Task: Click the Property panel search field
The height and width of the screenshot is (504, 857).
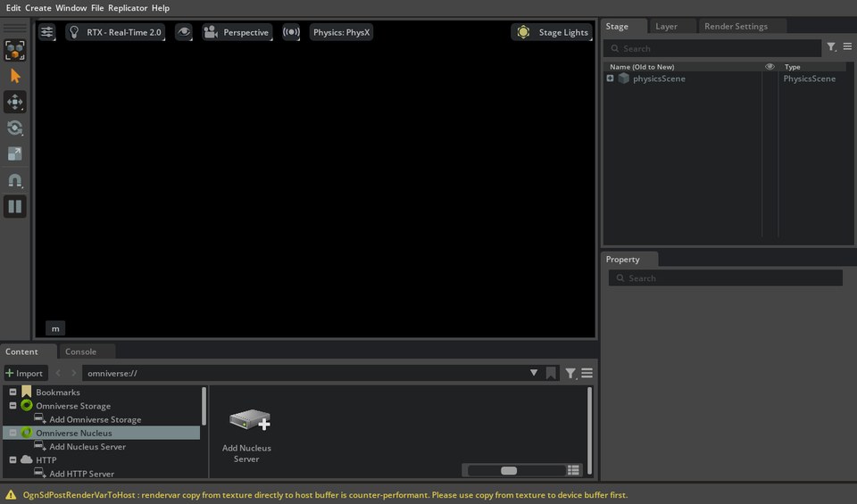Action: pos(726,278)
